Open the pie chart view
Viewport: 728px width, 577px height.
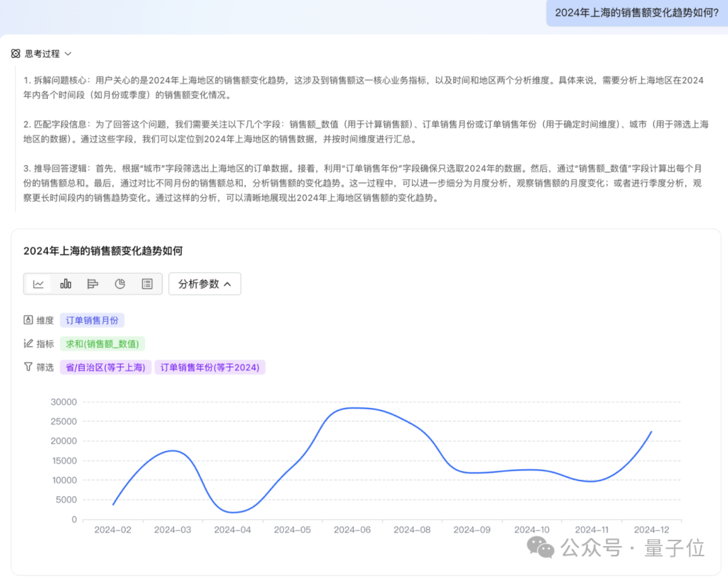tap(120, 283)
